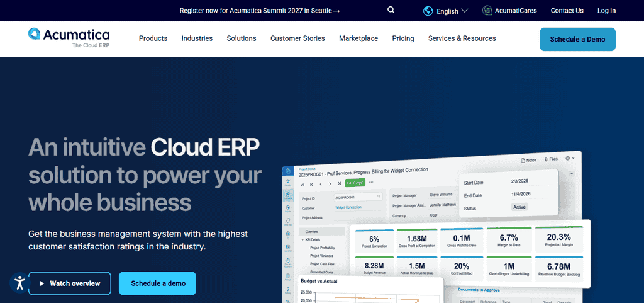Click next record arrow in preview
Image resolution: width=644 pixels, height=303 pixels.
[x=330, y=183]
